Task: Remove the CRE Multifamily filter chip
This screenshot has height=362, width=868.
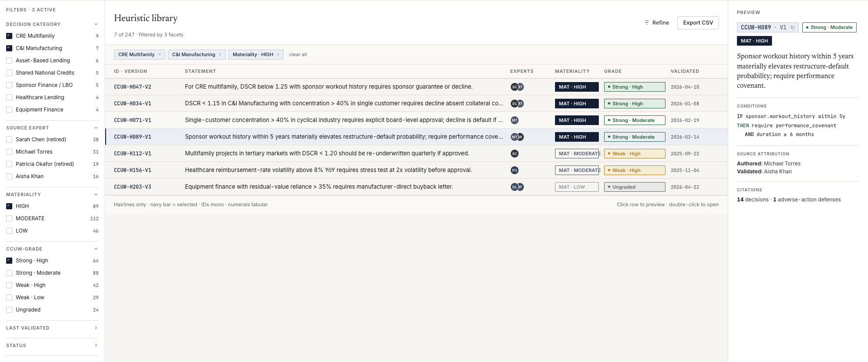Action: [160, 55]
